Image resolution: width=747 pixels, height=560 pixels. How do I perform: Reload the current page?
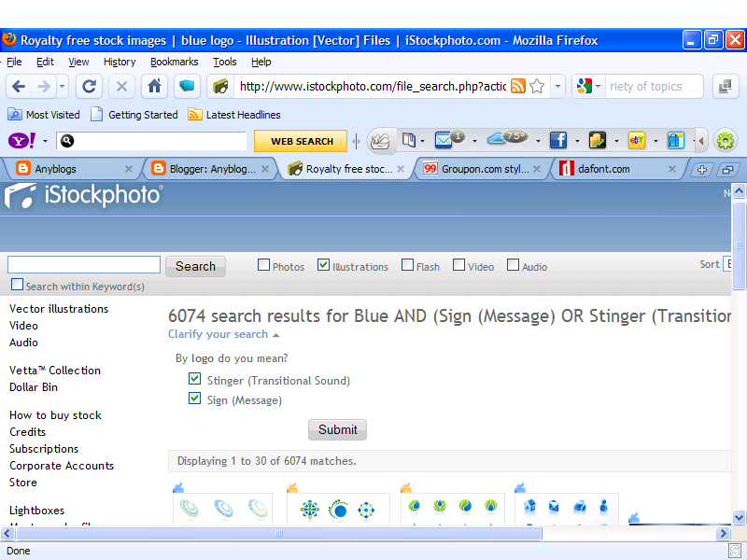click(89, 86)
